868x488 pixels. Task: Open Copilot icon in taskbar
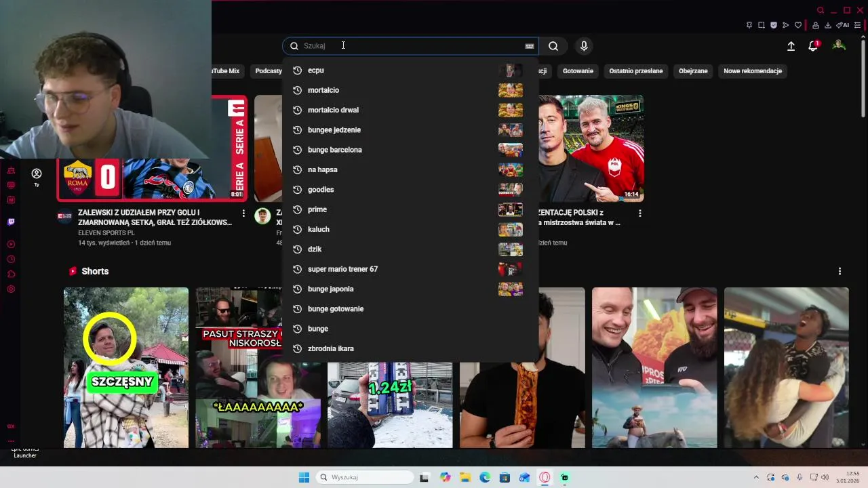coord(445,477)
